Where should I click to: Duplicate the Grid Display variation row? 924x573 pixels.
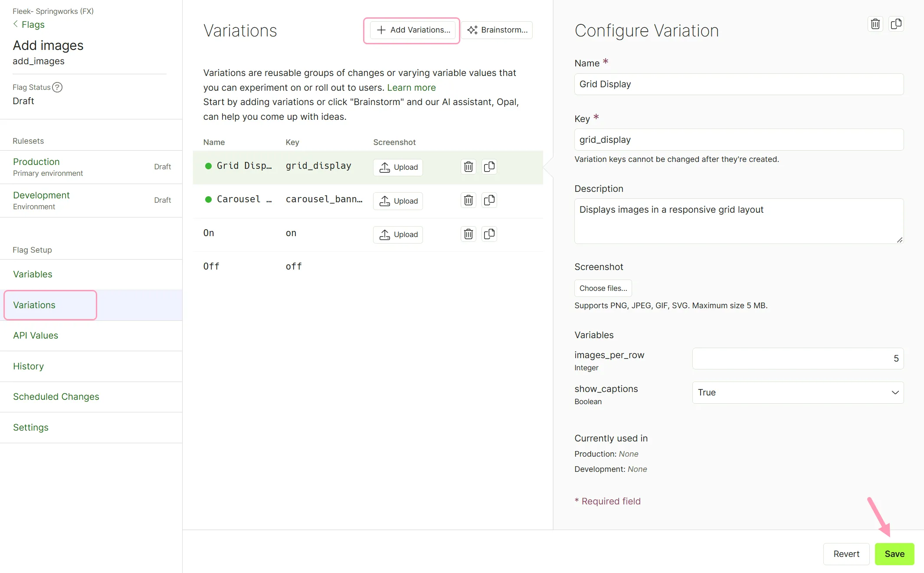pos(489,167)
